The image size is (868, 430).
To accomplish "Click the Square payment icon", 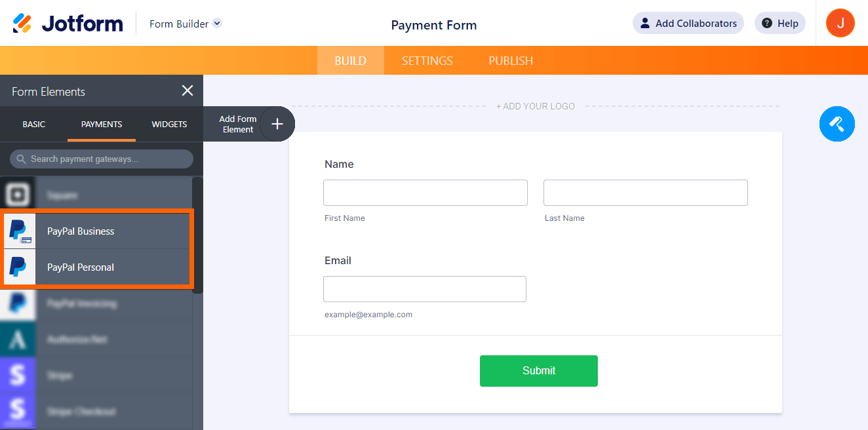I will 18,195.
